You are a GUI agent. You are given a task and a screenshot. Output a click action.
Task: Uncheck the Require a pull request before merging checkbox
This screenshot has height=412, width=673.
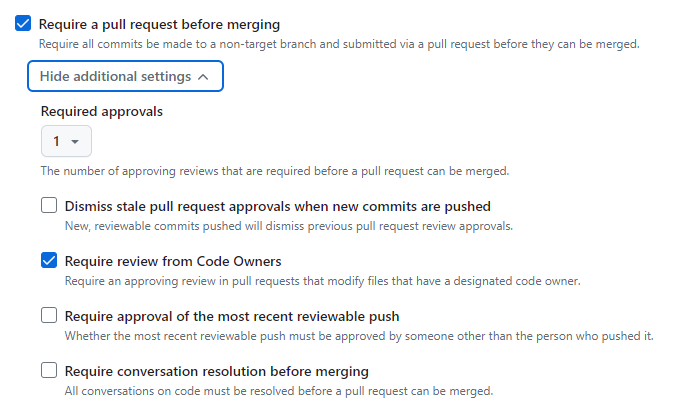pos(23,23)
